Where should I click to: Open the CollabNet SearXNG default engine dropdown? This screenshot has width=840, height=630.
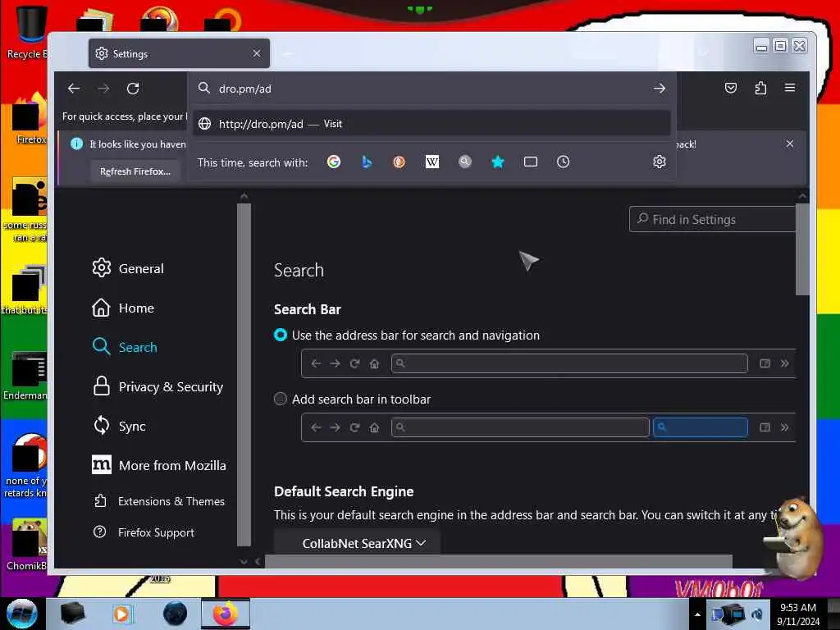pyautogui.click(x=358, y=543)
